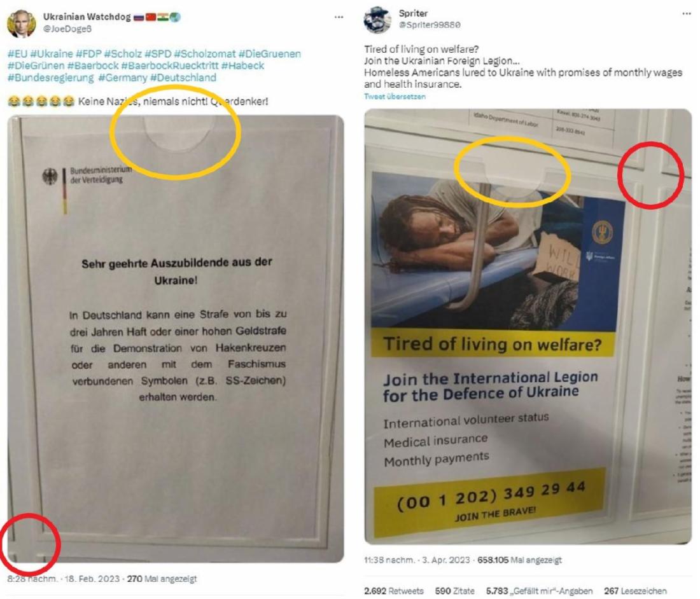Open Ukrainian Watchdog profile avatar
The width and height of the screenshot is (700, 599).
(x=21, y=23)
